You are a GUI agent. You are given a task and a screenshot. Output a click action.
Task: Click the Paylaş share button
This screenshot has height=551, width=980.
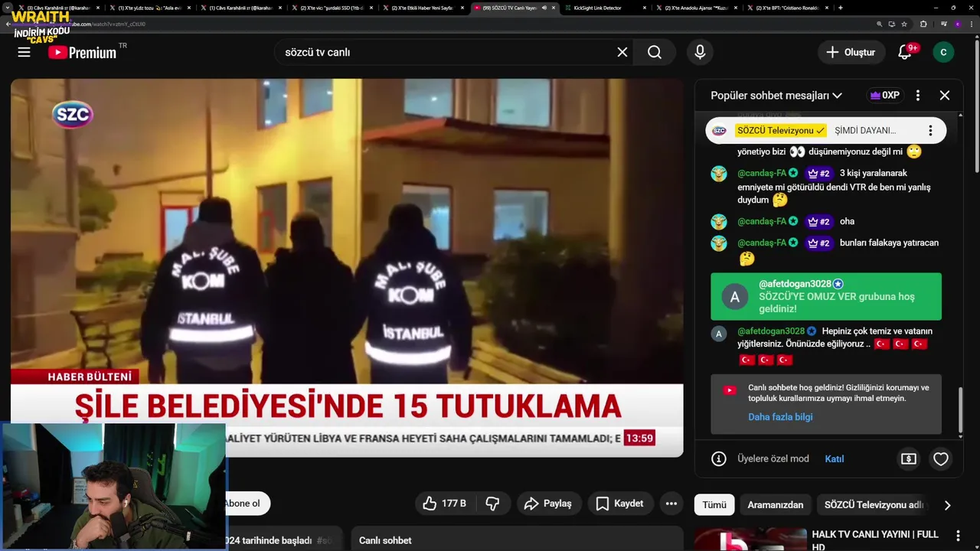(548, 504)
